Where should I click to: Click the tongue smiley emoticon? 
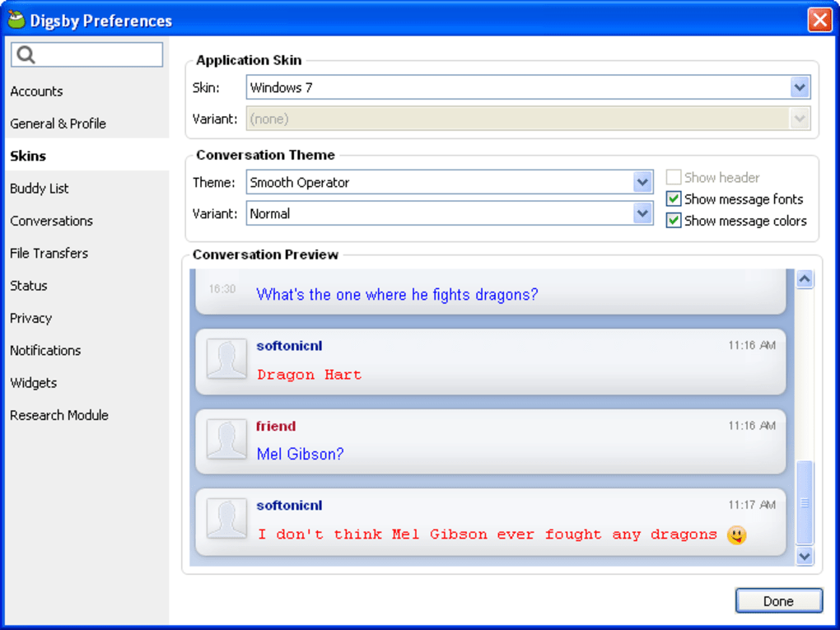click(736, 534)
